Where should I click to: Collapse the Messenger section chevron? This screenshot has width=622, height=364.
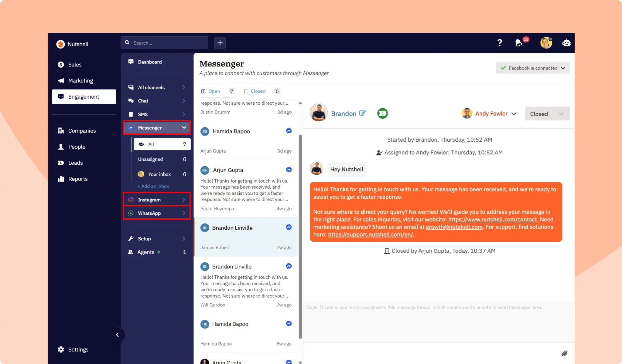coord(184,128)
